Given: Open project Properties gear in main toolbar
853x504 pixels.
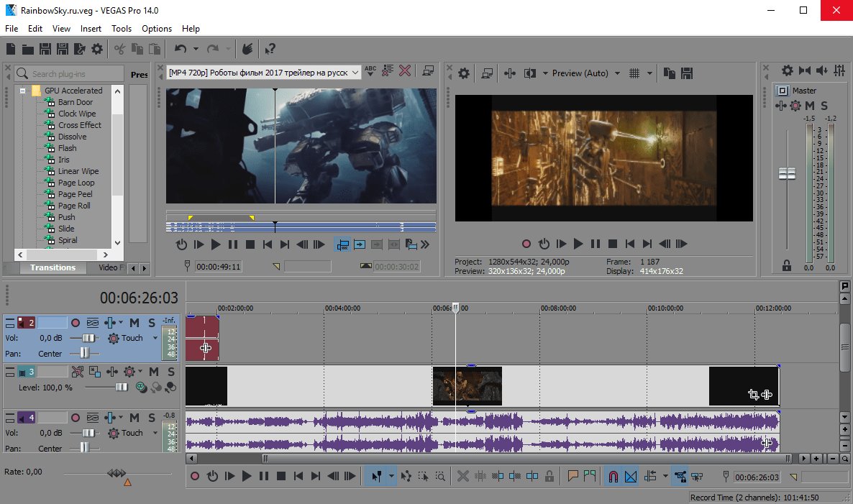Looking at the screenshot, I should [97, 49].
